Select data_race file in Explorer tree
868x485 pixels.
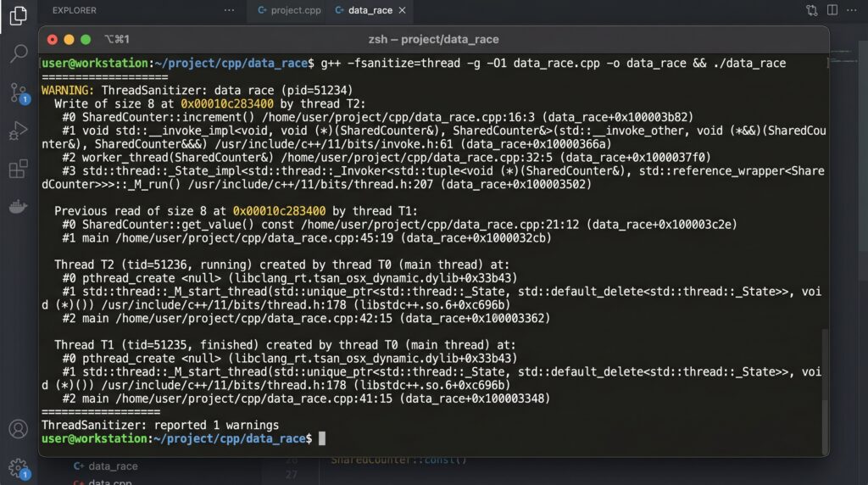105,466
